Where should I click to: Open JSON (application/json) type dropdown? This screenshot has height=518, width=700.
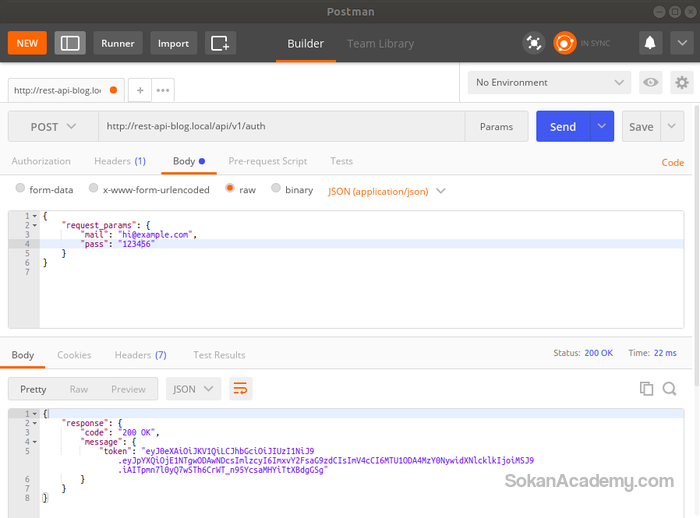[387, 191]
